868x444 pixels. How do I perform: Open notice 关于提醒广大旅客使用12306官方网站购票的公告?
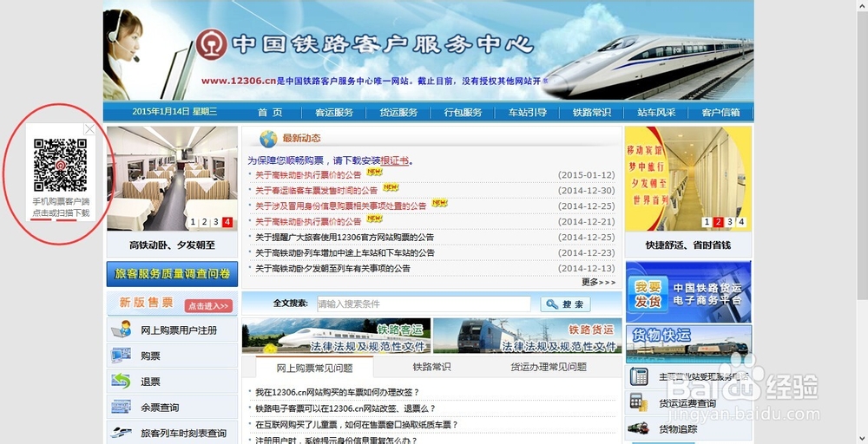point(345,238)
